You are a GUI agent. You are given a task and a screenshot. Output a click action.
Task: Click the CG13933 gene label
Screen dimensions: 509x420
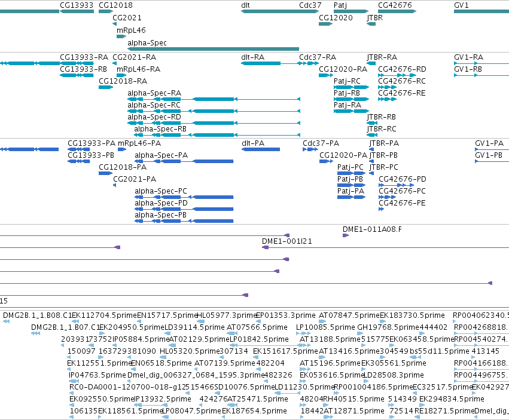point(77,5)
